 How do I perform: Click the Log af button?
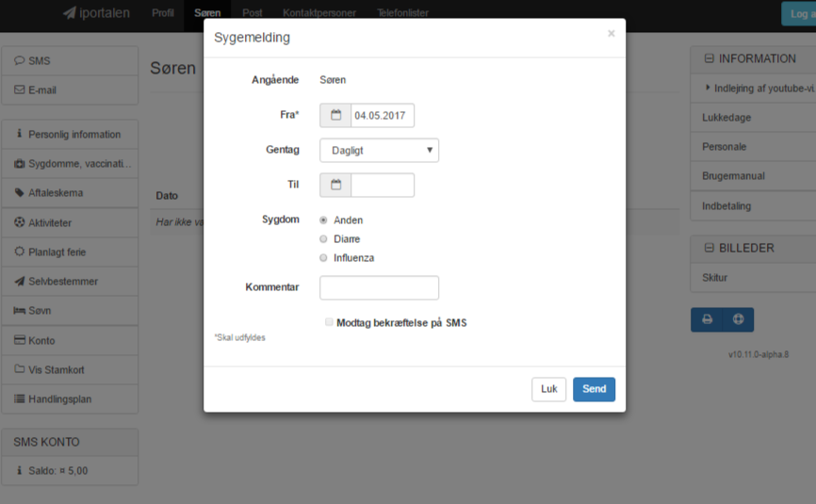point(799,14)
